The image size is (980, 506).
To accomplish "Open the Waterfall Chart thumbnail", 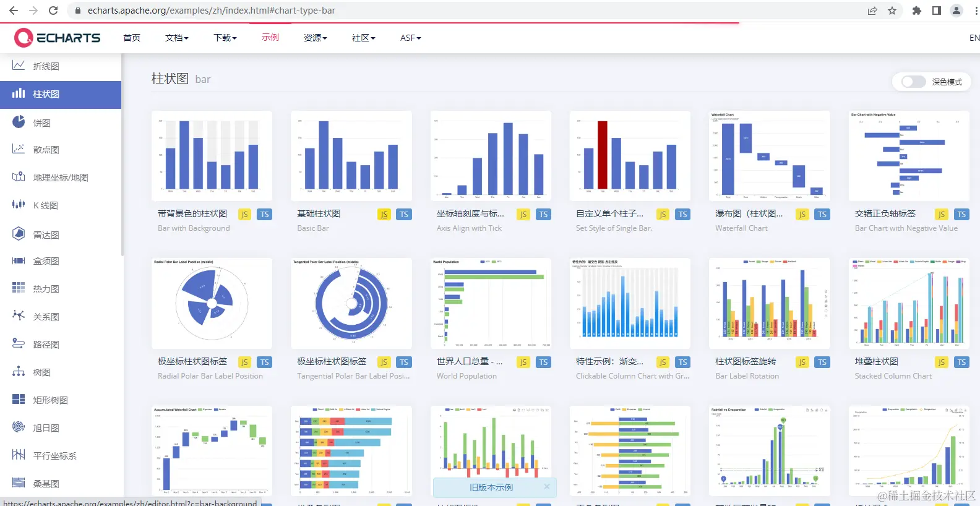I will tap(769, 156).
